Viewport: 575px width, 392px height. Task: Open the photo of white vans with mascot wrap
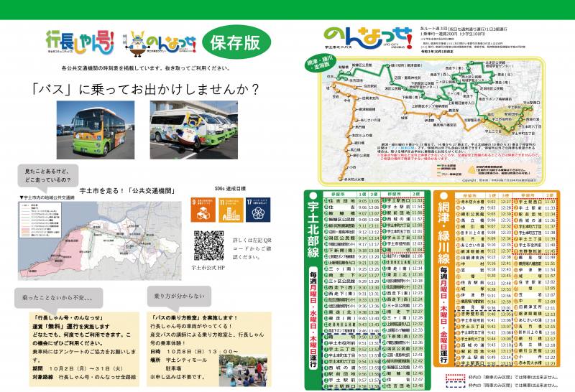pos(193,130)
